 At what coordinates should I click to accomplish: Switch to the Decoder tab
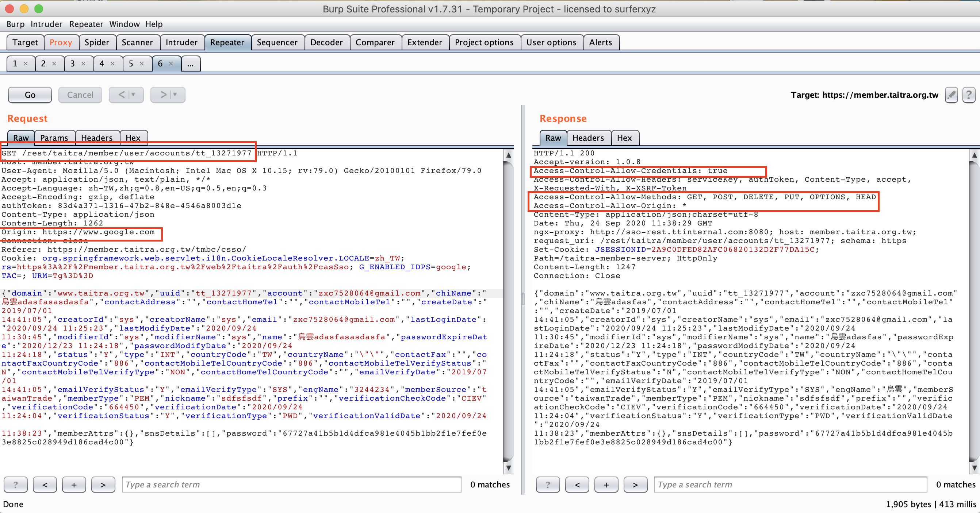326,42
